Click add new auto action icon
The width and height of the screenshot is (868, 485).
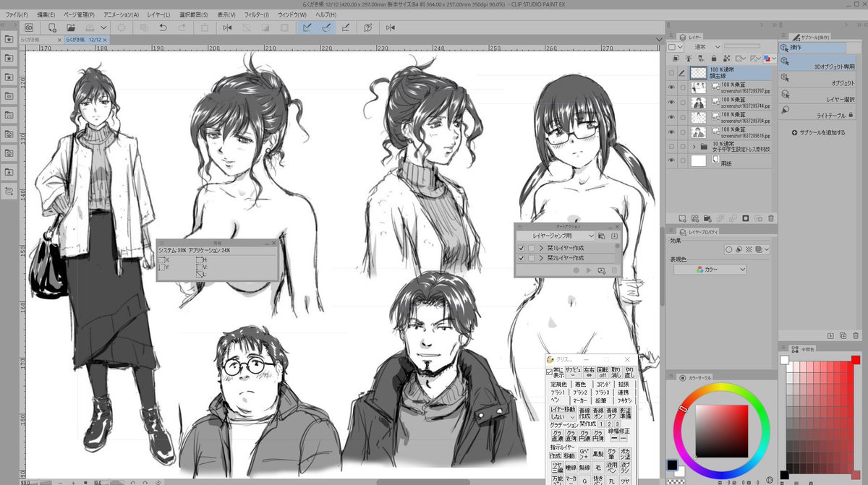pyautogui.click(x=602, y=270)
